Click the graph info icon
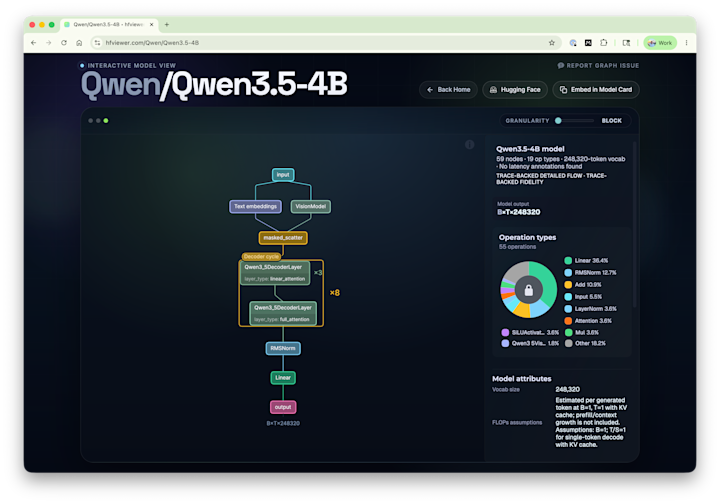Viewport: 720px width, 504px height. pyautogui.click(x=469, y=145)
